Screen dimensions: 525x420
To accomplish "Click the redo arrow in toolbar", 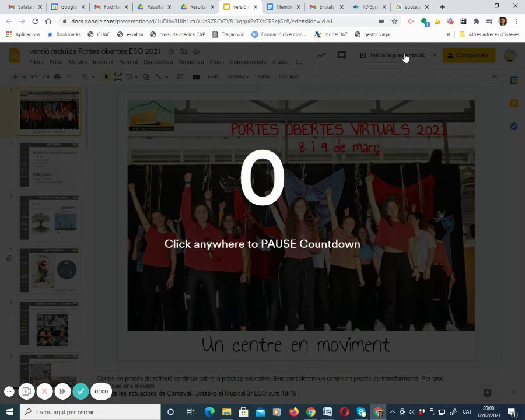I will 46,76.
